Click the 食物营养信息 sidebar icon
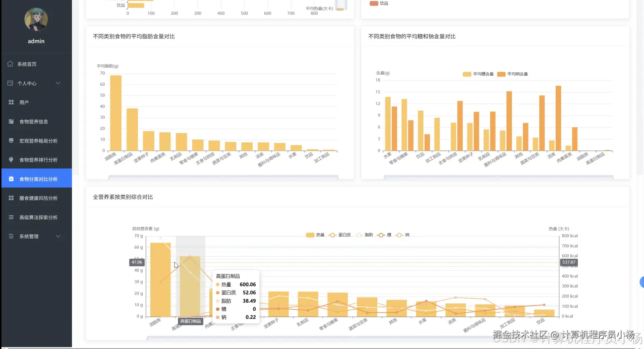644x349 pixels. (11, 121)
